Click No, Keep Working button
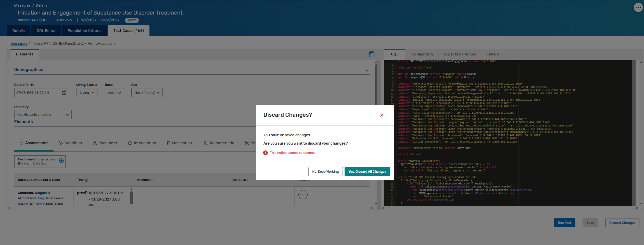Viewport: 644px width, 245px height. (x=325, y=172)
